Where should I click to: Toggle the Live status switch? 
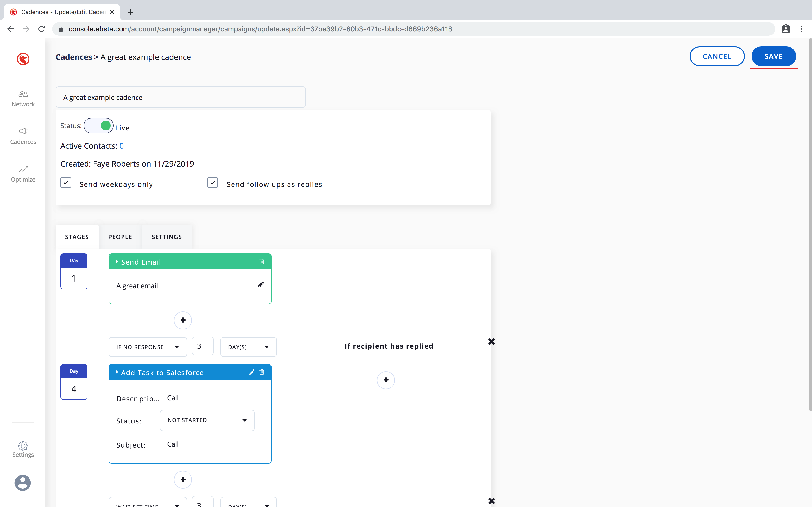(x=99, y=126)
